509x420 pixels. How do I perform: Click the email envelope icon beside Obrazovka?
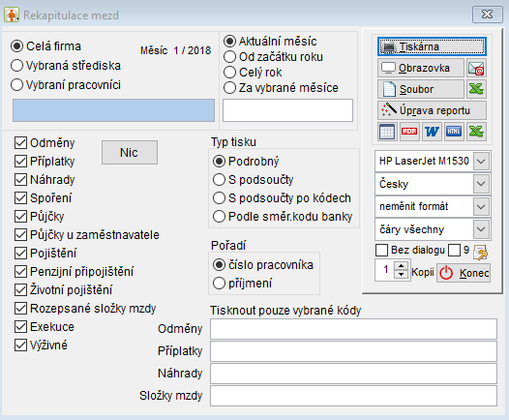(476, 68)
